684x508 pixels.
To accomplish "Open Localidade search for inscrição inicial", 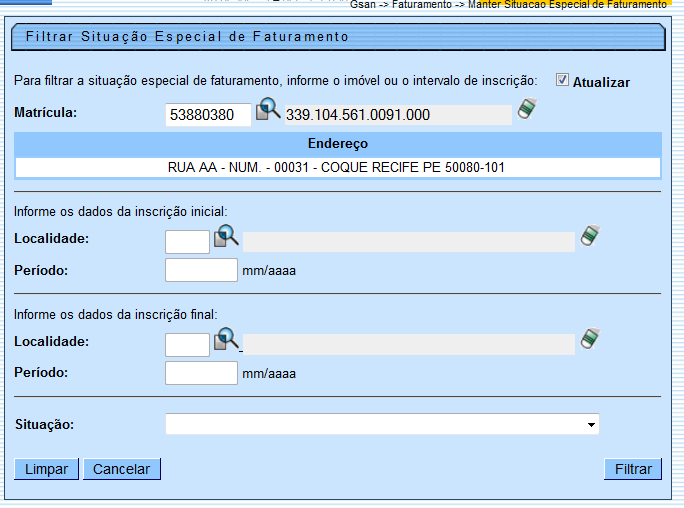I will 227,238.
